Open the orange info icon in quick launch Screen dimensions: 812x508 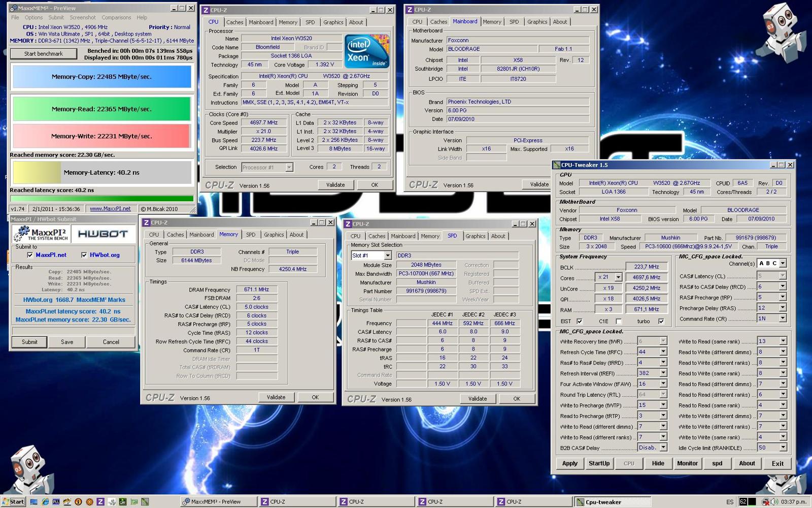tap(78, 502)
